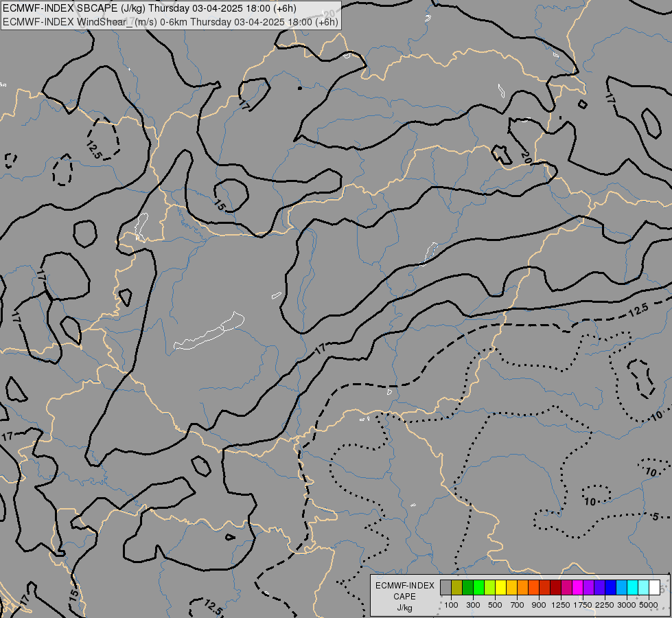Select the dark red legend swatch
This screenshot has height=618, width=672.
[555, 587]
